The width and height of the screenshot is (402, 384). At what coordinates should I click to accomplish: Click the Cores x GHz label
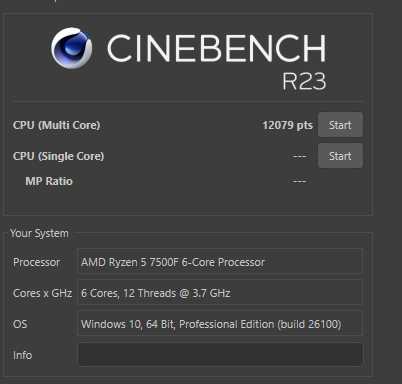pos(42,293)
